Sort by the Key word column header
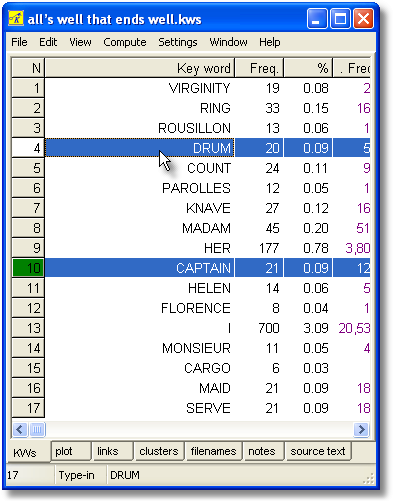 click(140, 68)
